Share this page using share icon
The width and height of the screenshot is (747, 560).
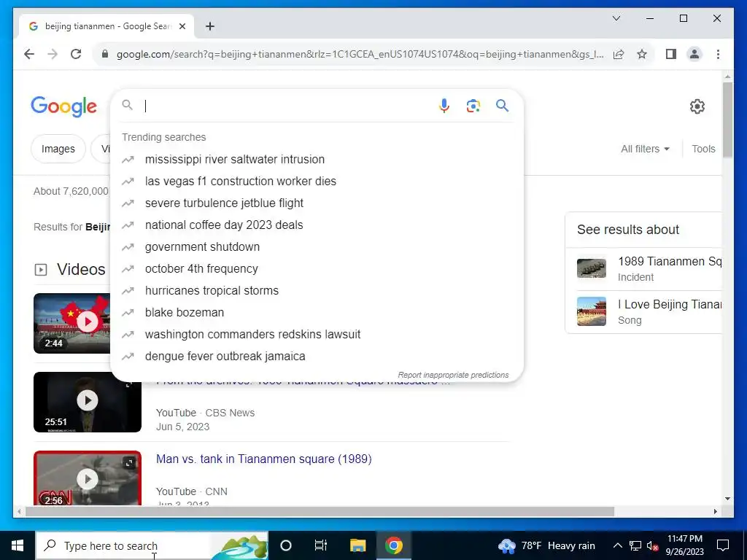[619, 54]
